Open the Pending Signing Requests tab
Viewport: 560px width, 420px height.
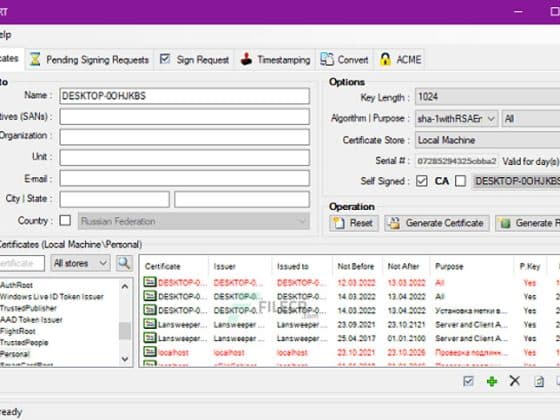pyautogui.click(x=89, y=60)
